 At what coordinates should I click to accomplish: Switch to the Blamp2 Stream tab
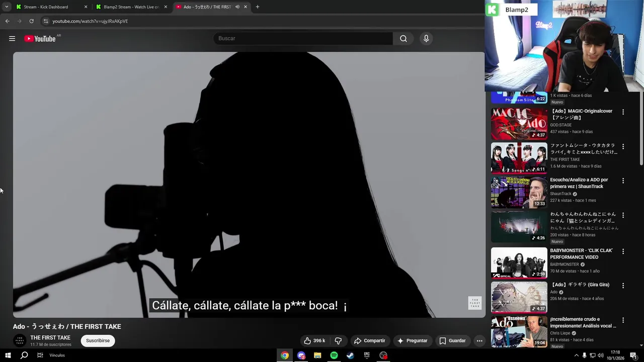(x=131, y=7)
